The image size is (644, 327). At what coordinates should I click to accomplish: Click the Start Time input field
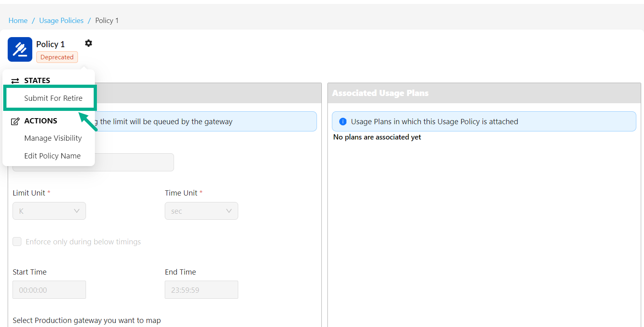point(49,290)
